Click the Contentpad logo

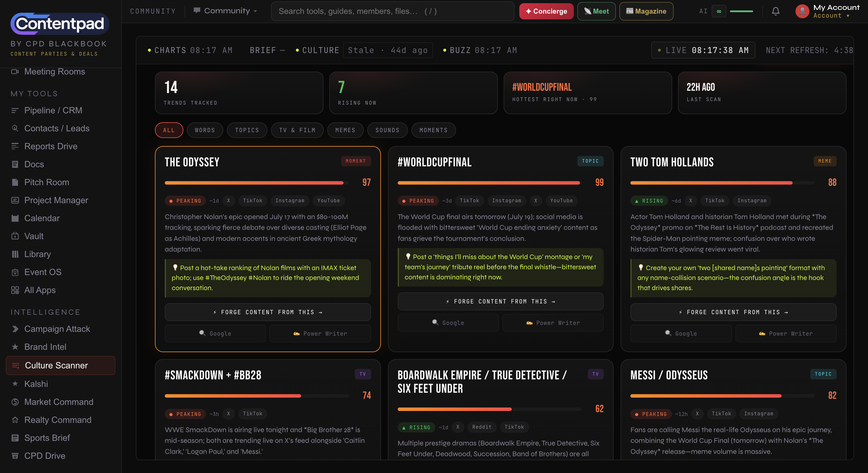click(x=60, y=23)
